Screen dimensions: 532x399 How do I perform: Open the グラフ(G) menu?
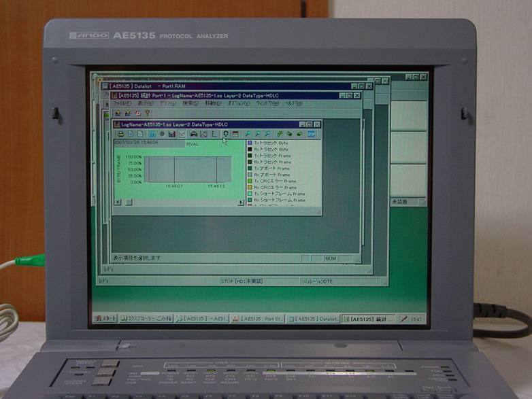pos(168,103)
